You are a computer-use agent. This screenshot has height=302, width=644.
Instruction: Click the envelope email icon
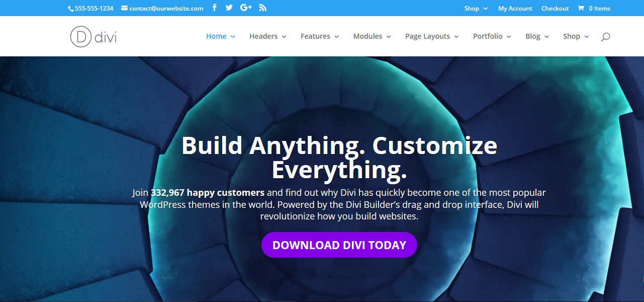(x=124, y=8)
